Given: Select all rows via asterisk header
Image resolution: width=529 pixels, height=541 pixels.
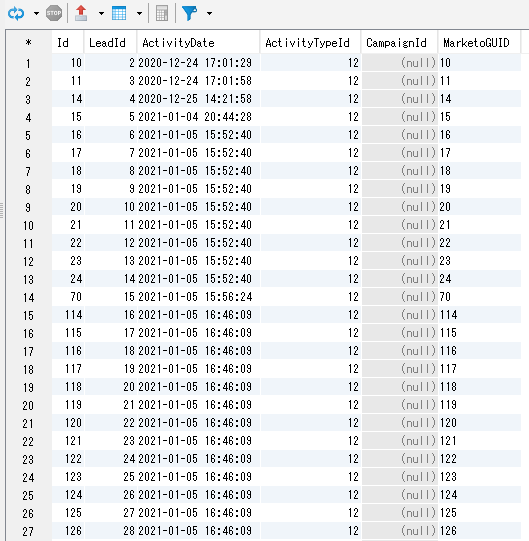Looking at the screenshot, I should click(29, 43).
